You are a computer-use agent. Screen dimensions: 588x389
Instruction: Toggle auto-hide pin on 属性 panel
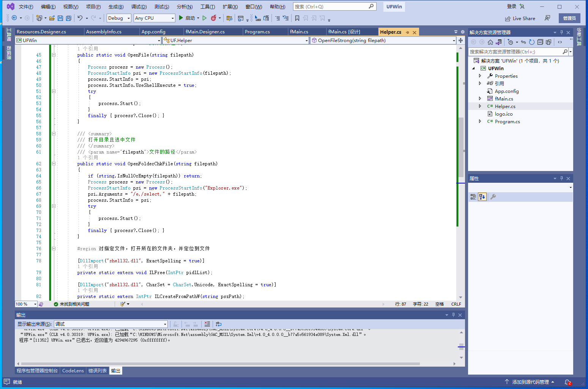[x=561, y=178]
